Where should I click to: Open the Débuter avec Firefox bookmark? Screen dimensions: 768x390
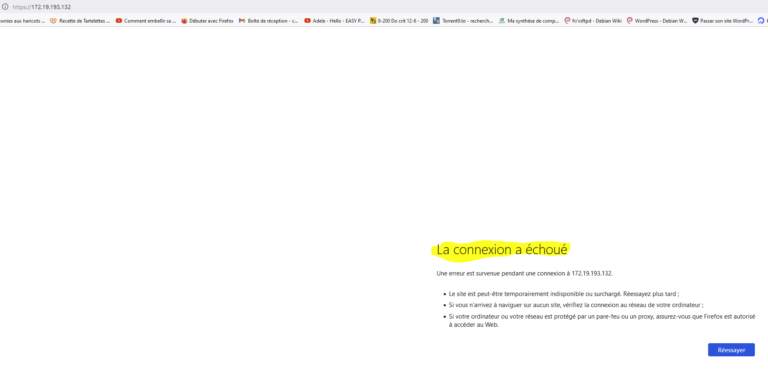[207, 21]
